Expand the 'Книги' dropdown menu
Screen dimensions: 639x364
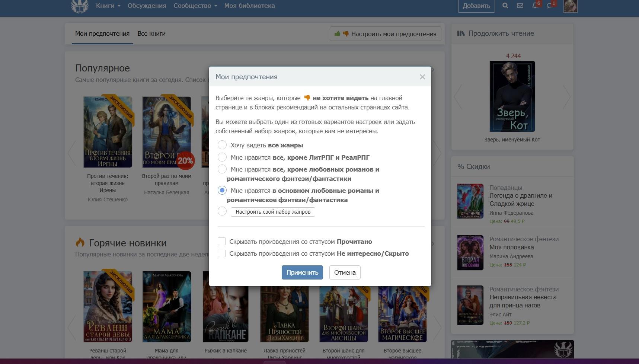coord(108,6)
